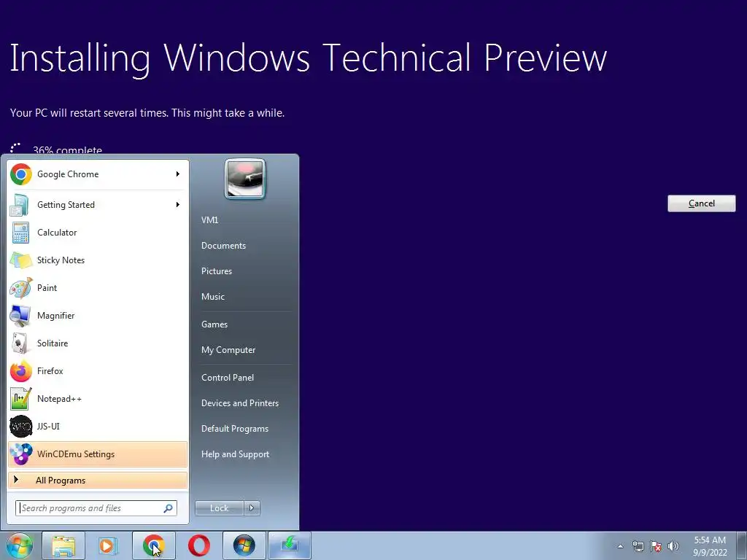This screenshot has height=560, width=747.
Task: Cancel the Windows Technical Preview installation
Action: click(701, 203)
